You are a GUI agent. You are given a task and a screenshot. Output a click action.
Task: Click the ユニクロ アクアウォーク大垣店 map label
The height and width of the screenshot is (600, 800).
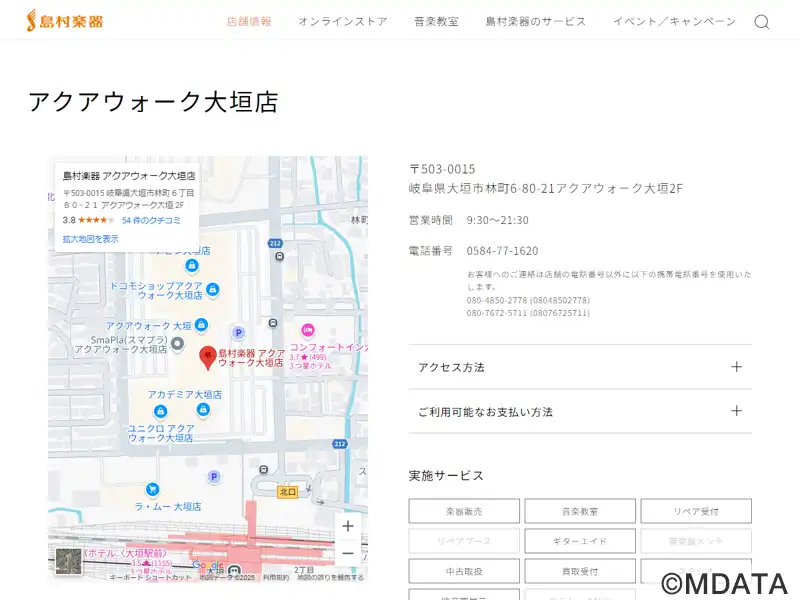click(161, 433)
